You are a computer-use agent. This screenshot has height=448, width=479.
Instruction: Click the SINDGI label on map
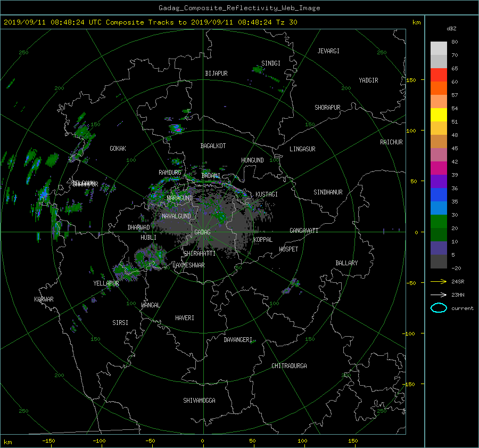coord(271,63)
